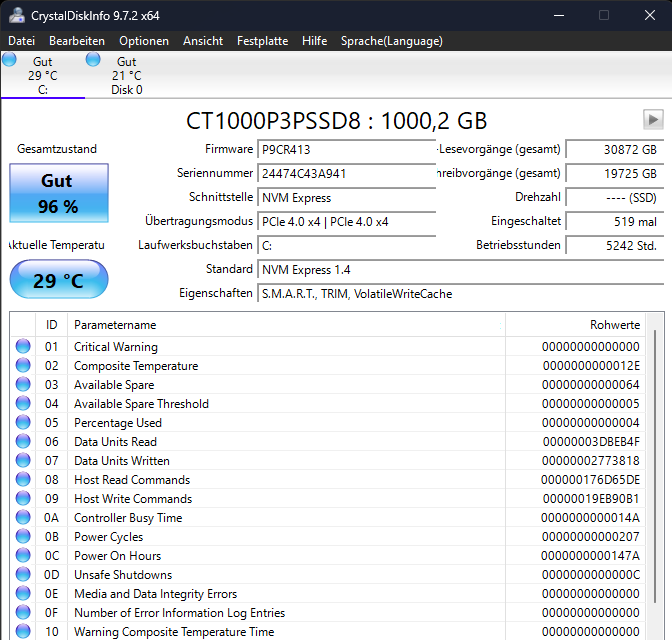Click the status orb for Available Spare
Image resolution: width=672 pixels, height=640 pixels.
(x=23, y=384)
